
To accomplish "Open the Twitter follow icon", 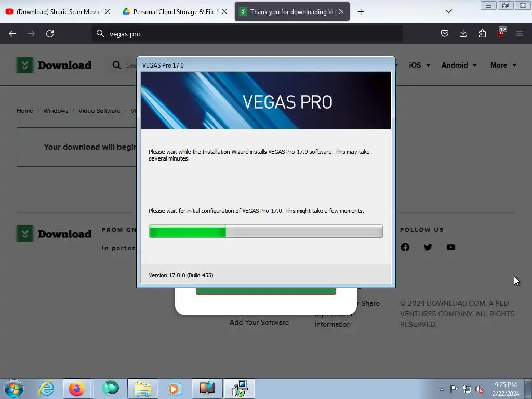I will pyautogui.click(x=428, y=247).
